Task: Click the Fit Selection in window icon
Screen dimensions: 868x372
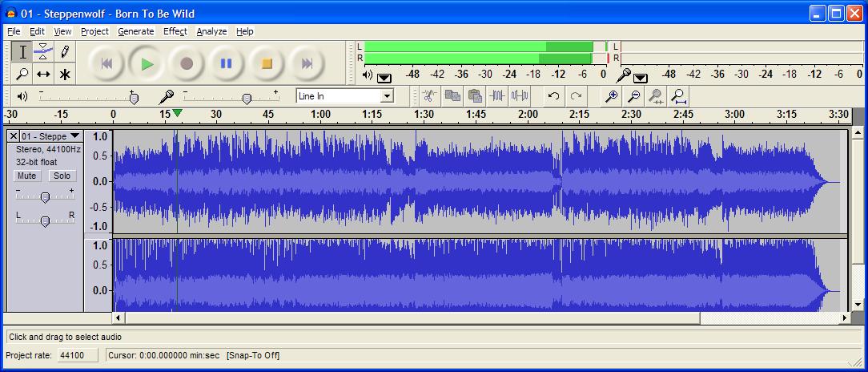Action: 657,96
